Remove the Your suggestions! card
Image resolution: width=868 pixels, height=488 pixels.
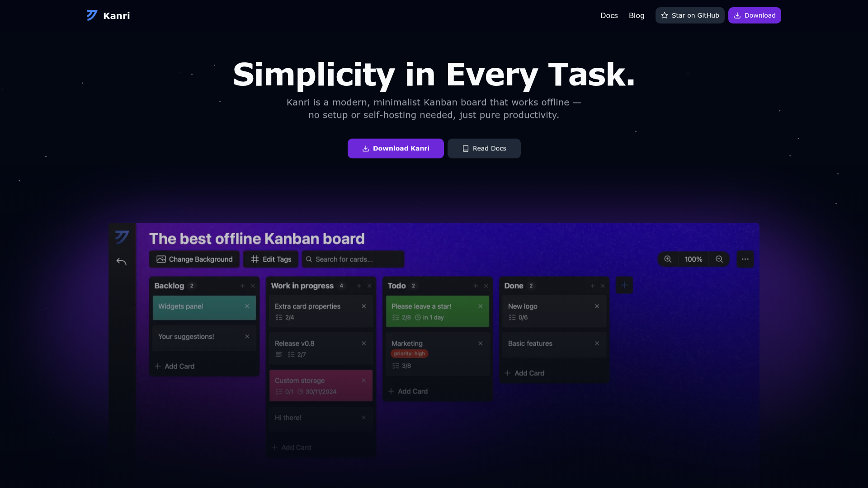[247, 337]
